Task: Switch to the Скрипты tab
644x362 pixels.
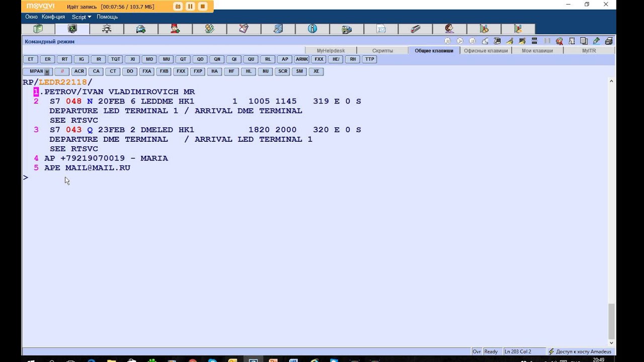Action: click(x=382, y=51)
